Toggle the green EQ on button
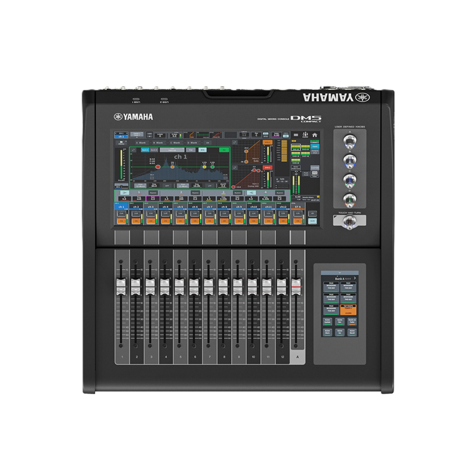The height and width of the screenshot is (476, 476). [224, 150]
